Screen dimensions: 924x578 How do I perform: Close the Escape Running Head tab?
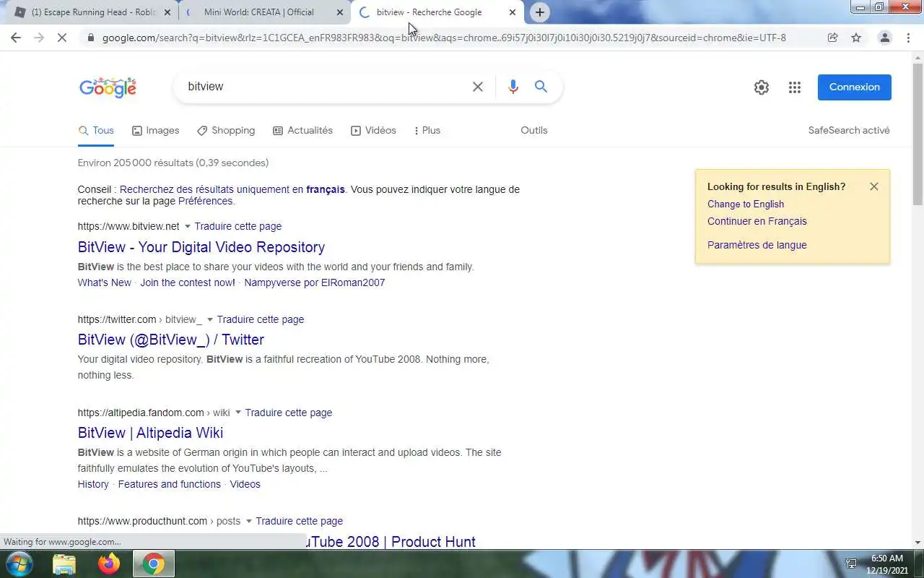coord(167,12)
